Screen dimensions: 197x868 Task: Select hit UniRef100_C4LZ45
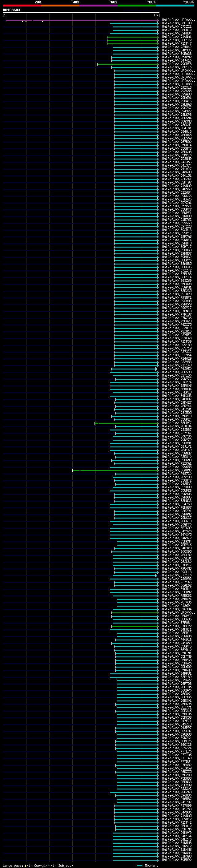(x=177, y=839)
